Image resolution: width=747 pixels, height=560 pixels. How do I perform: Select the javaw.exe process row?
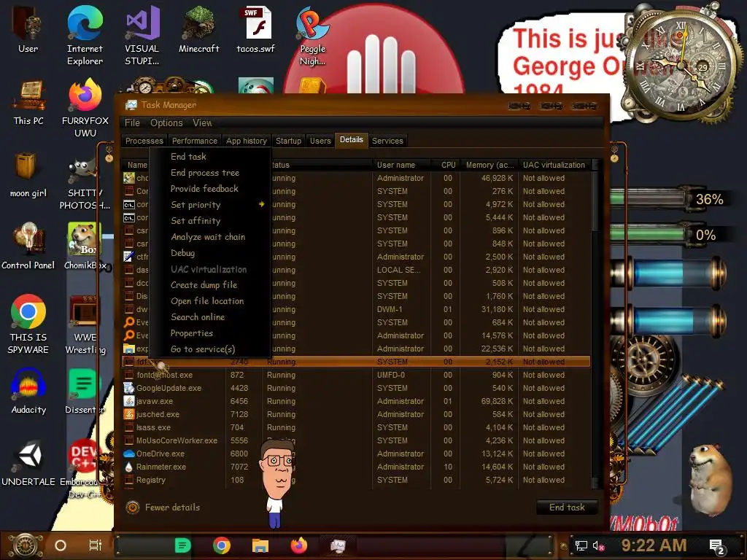(x=356, y=402)
